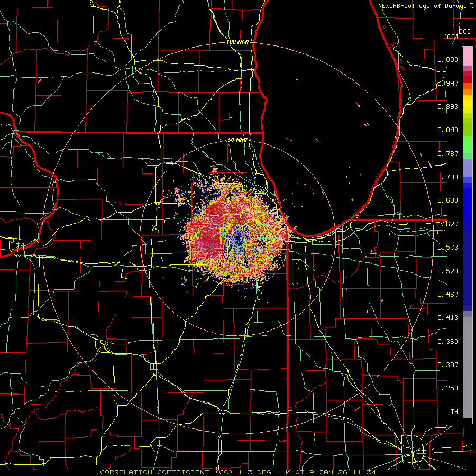This screenshot has width=476, height=476.
Task: Select the 0.680 legend value
Action: click(x=448, y=200)
